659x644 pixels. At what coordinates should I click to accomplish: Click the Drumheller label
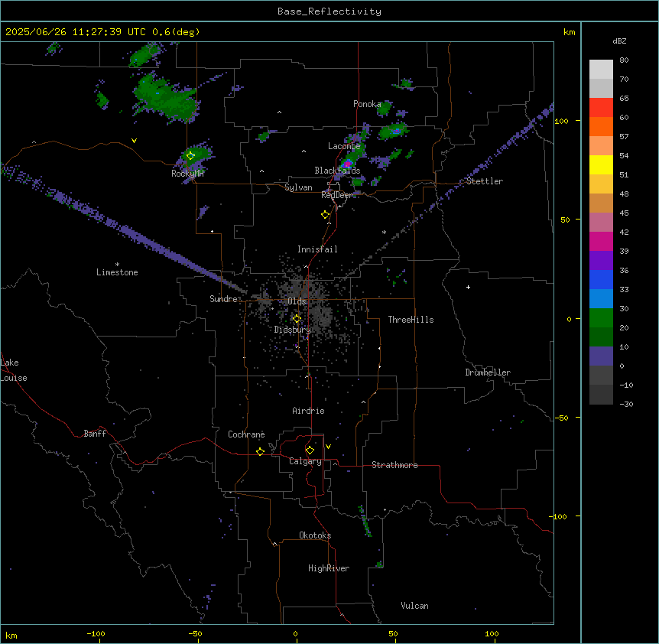[488, 372]
